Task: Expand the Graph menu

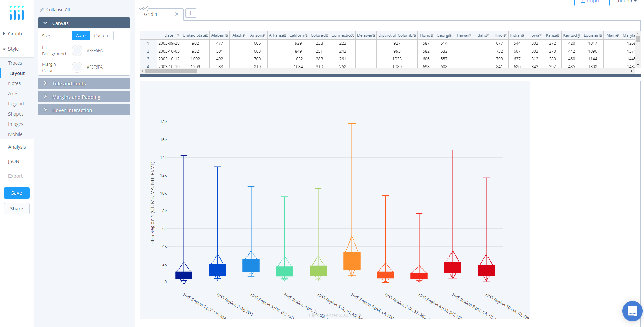Action: [x=13, y=34]
